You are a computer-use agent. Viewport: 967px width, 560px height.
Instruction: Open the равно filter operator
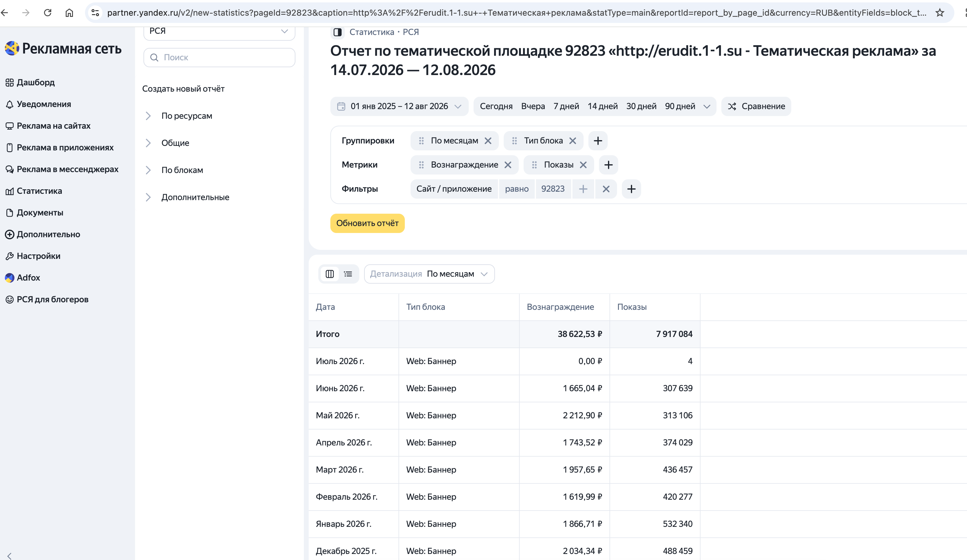516,189
